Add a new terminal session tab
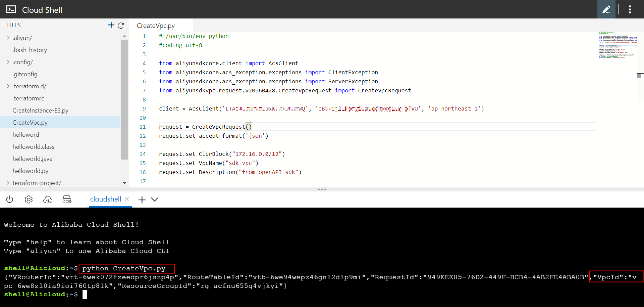 click(x=142, y=200)
